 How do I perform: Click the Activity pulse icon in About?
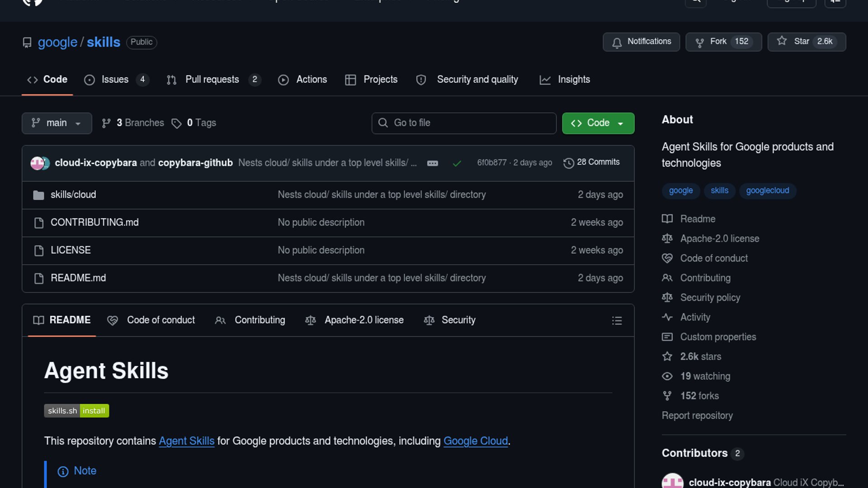(x=667, y=317)
